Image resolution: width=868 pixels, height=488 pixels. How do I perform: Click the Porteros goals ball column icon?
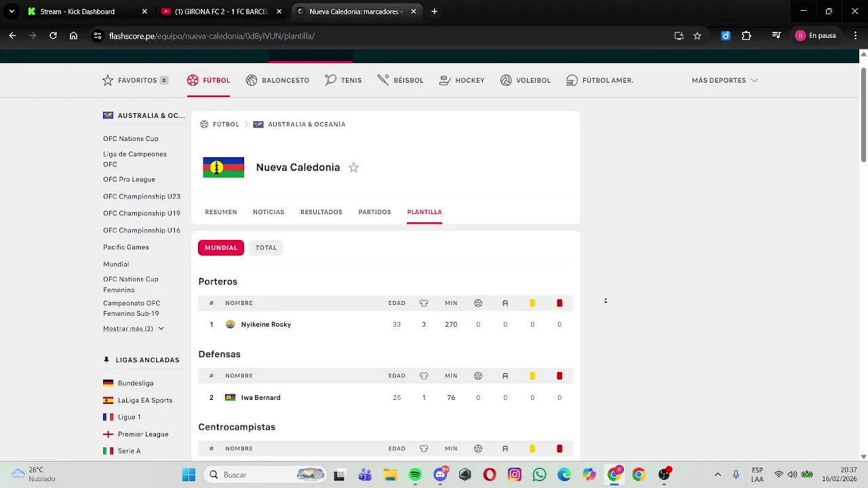click(478, 303)
